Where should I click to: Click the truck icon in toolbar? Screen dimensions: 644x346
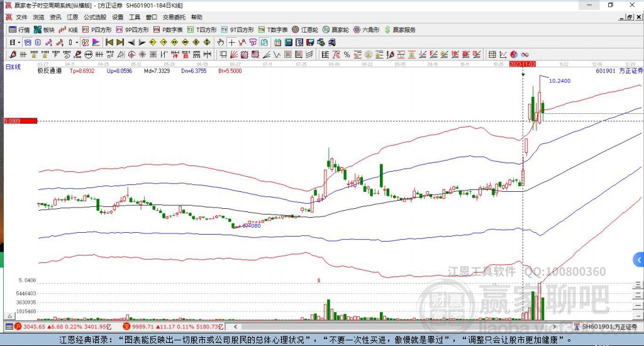(x=332, y=42)
